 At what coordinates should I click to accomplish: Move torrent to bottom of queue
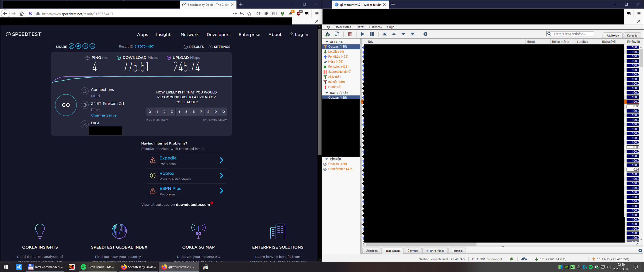(413, 34)
